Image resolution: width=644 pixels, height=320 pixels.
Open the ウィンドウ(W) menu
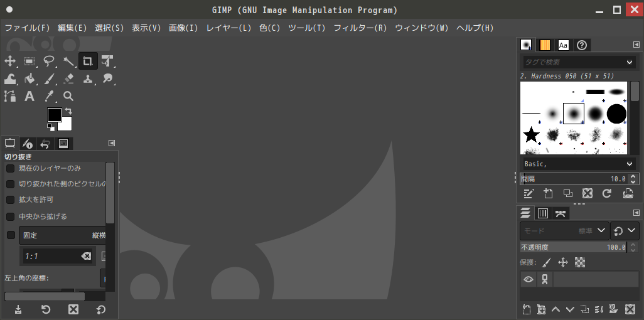pos(422,28)
